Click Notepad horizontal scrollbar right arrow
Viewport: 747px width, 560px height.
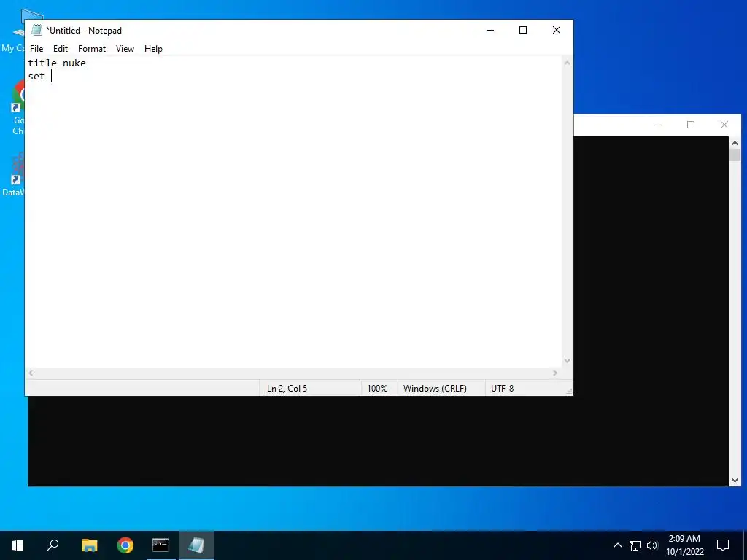[x=555, y=373]
